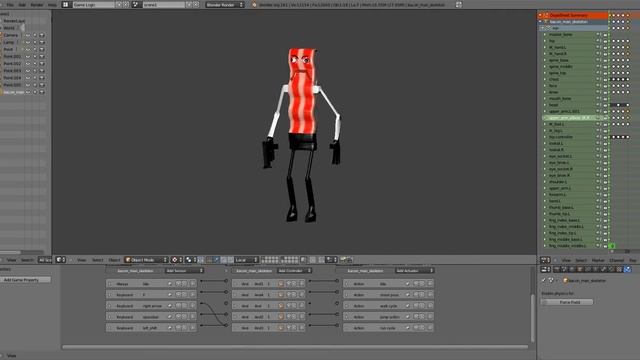Toggle the screen fullscreen icon in the top bar
Screen dimensions: 640x360
coord(459,5)
